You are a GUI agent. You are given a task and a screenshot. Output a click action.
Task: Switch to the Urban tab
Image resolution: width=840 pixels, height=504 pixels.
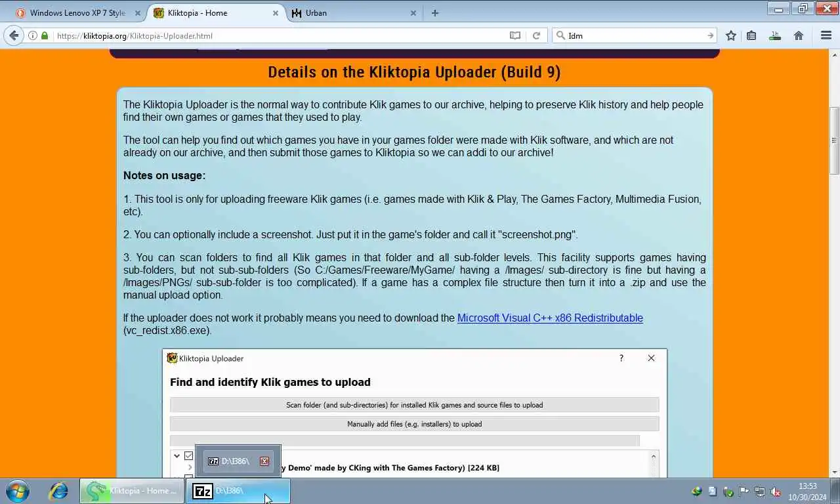click(x=354, y=12)
